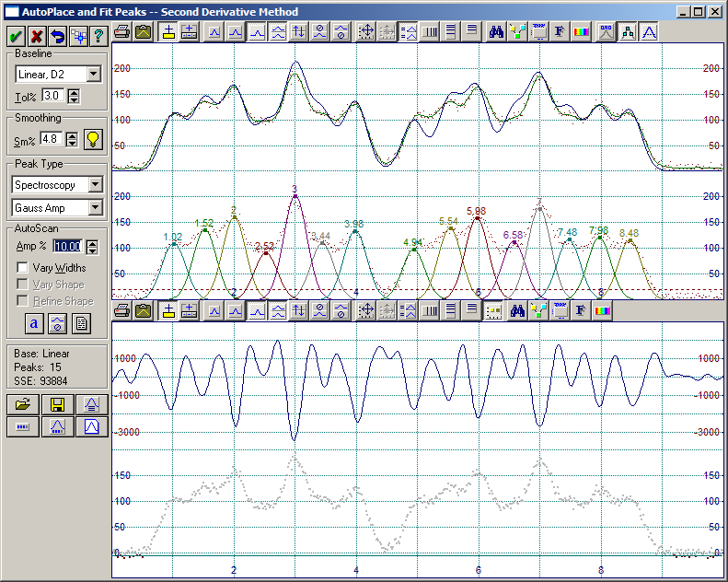Click the green checkmark accept button
The image size is (728, 582).
pyautogui.click(x=16, y=36)
